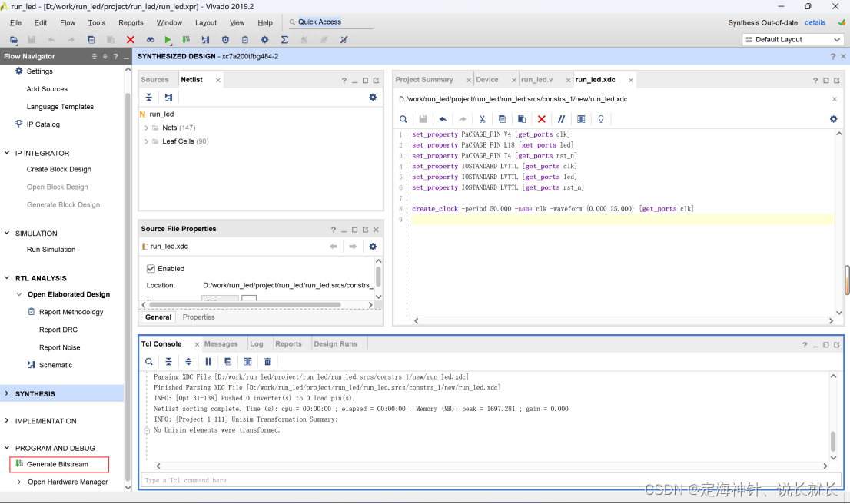Open XDC editor settings gear

coord(833,119)
